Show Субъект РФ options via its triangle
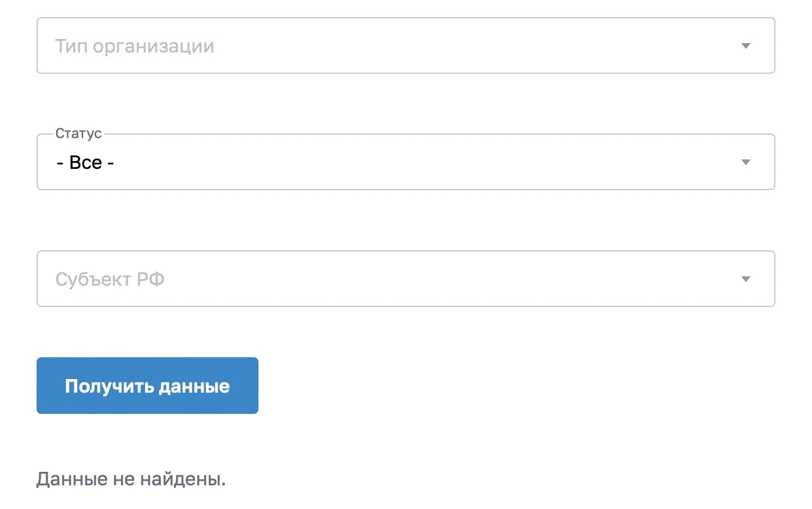This screenshot has height=509, width=812. click(745, 279)
